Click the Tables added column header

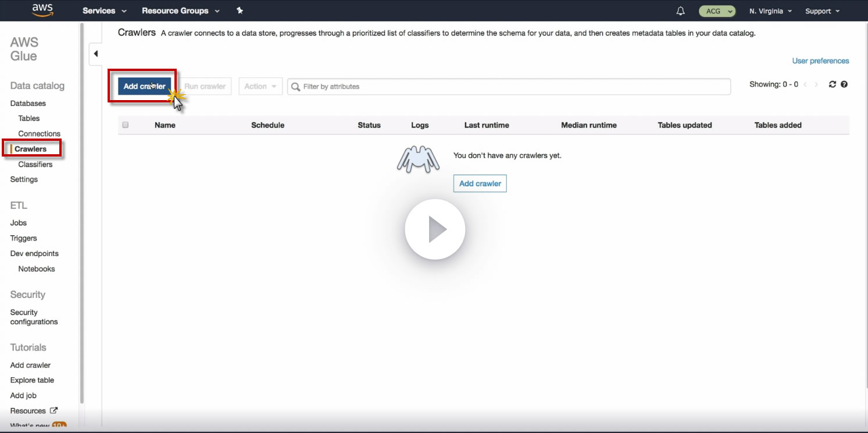(x=778, y=125)
